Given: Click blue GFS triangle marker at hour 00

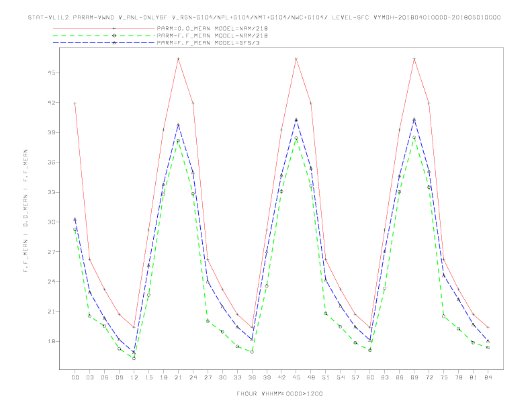Looking at the screenshot, I should coord(75,219).
